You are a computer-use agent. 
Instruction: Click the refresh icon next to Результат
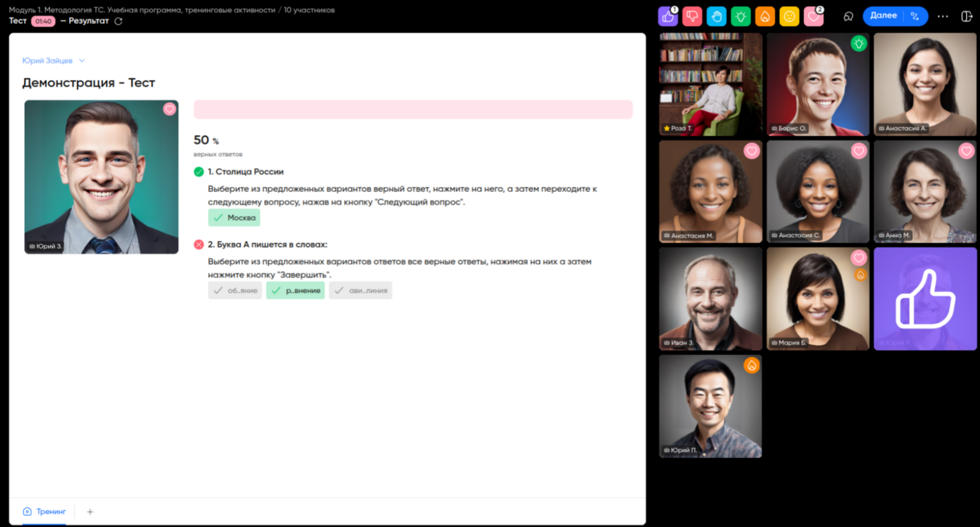pos(119,21)
